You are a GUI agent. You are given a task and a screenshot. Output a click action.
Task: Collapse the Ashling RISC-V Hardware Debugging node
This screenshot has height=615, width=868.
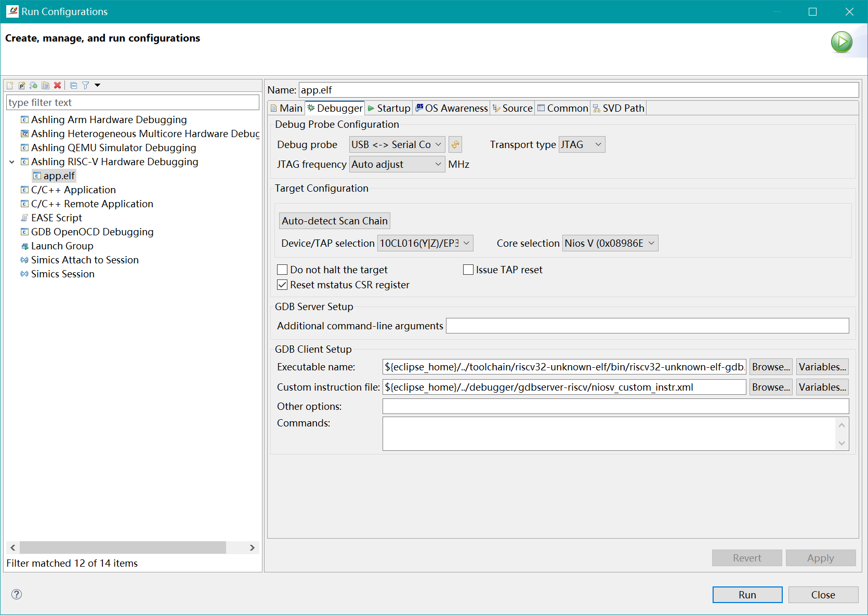tap(12, 162)
